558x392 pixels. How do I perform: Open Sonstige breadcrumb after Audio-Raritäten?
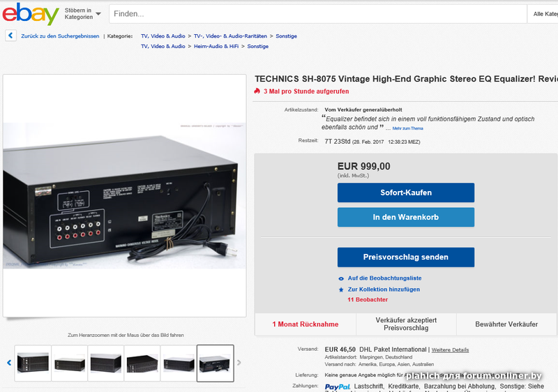pyautogui.click(x=286, y=36)
